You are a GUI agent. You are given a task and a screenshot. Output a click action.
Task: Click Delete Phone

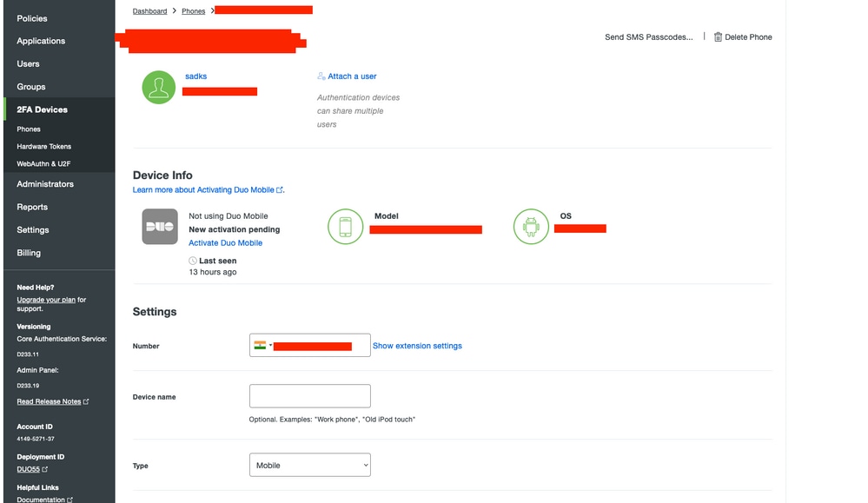pyautogui.click(x=748, y=37)
